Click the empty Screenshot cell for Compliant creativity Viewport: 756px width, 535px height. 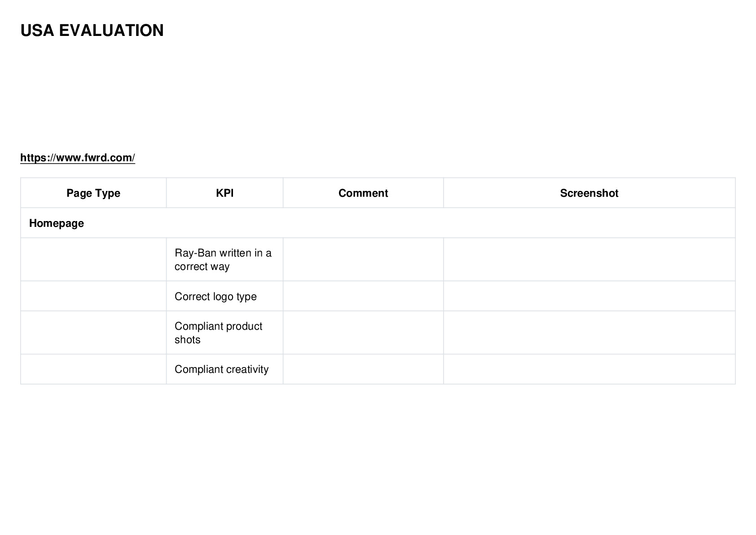pos(589,369)
